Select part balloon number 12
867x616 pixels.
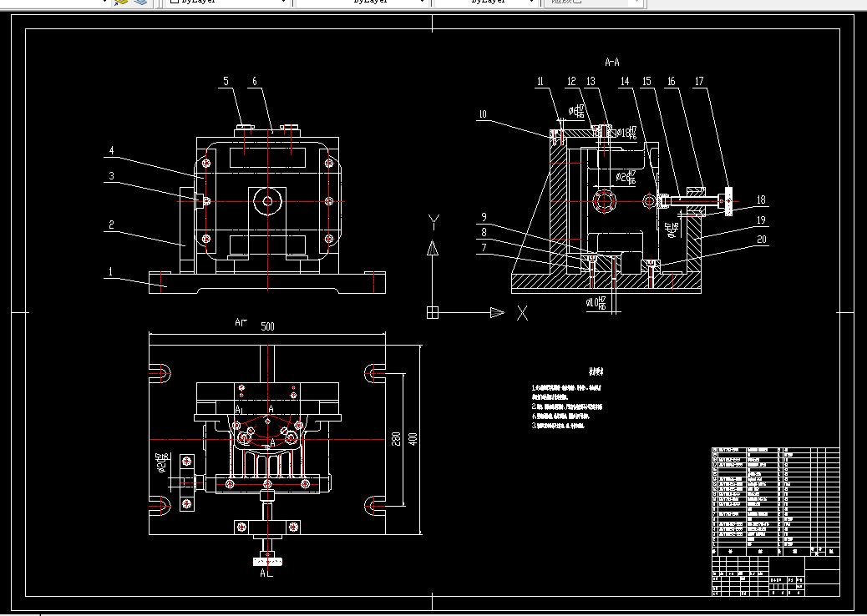click(571, 81)
